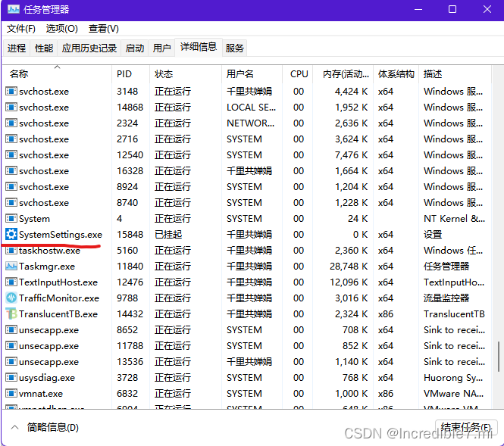This screenshot has width=504, height=446.
Task: Sort by the 用户名 column header
Action: coord(252,74)
